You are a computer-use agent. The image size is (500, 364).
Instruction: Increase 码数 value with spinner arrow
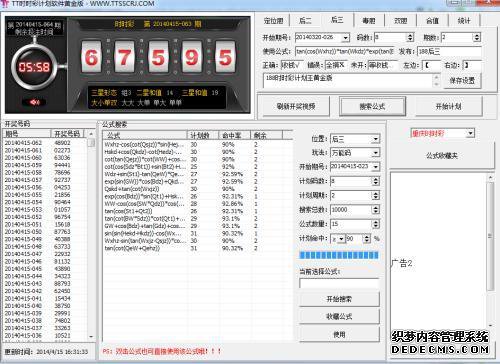click(410, 35)
